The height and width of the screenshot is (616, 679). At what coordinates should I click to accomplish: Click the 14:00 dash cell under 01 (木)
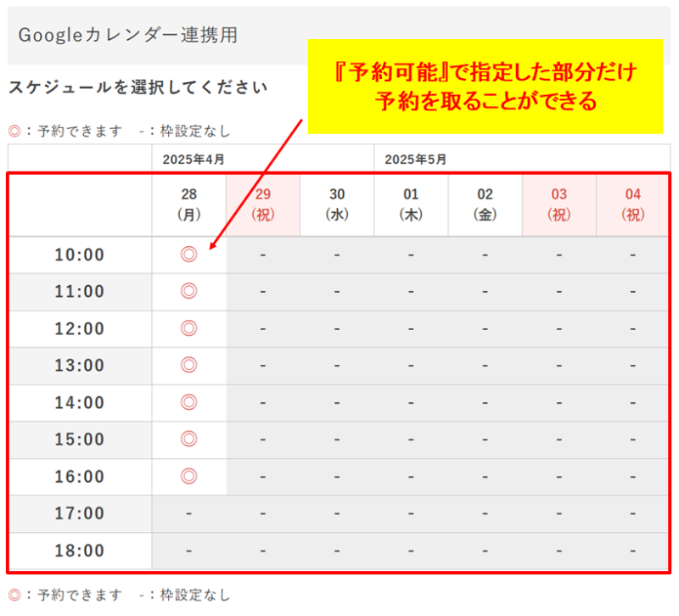tap(411, 403)
